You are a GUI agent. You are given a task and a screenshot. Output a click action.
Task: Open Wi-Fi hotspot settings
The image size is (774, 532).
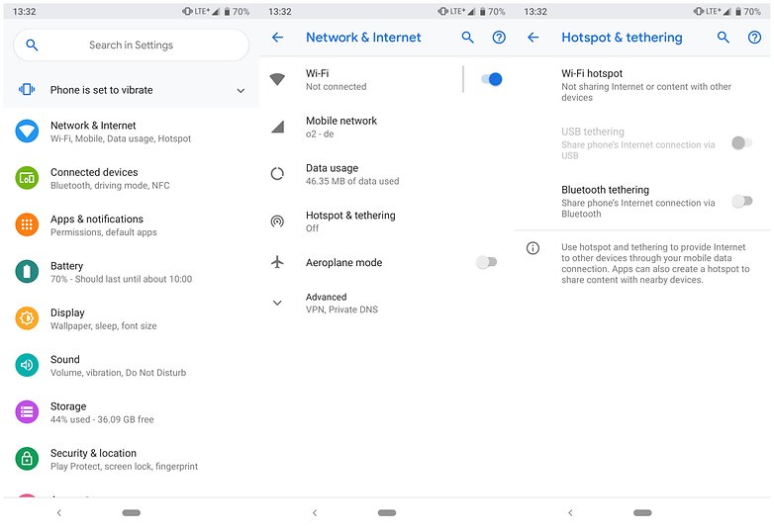point(642,85)
